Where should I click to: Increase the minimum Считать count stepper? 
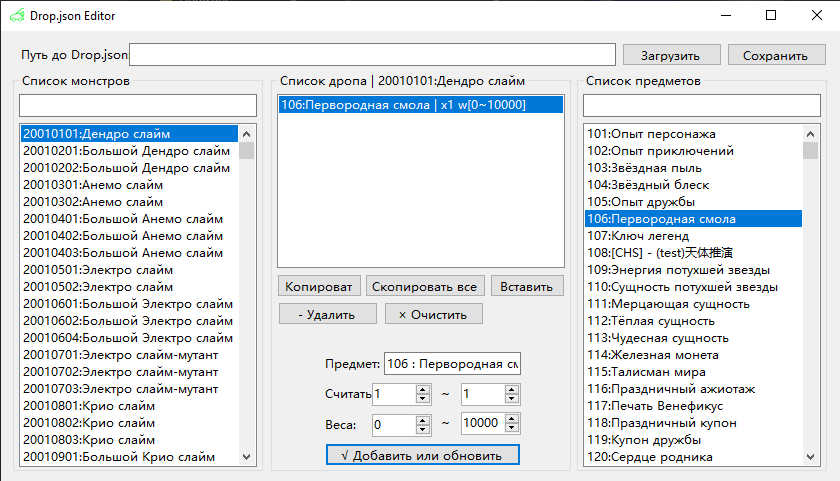(x=423, y=389)
